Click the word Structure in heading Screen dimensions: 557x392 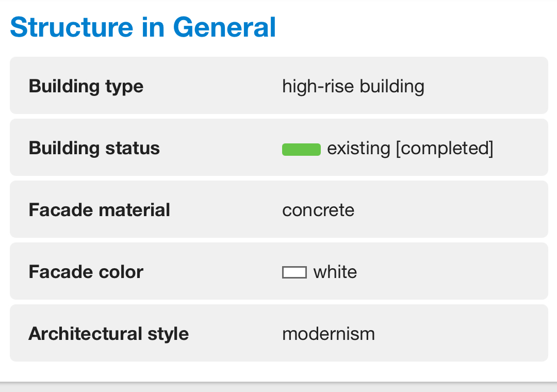(72, 27)
